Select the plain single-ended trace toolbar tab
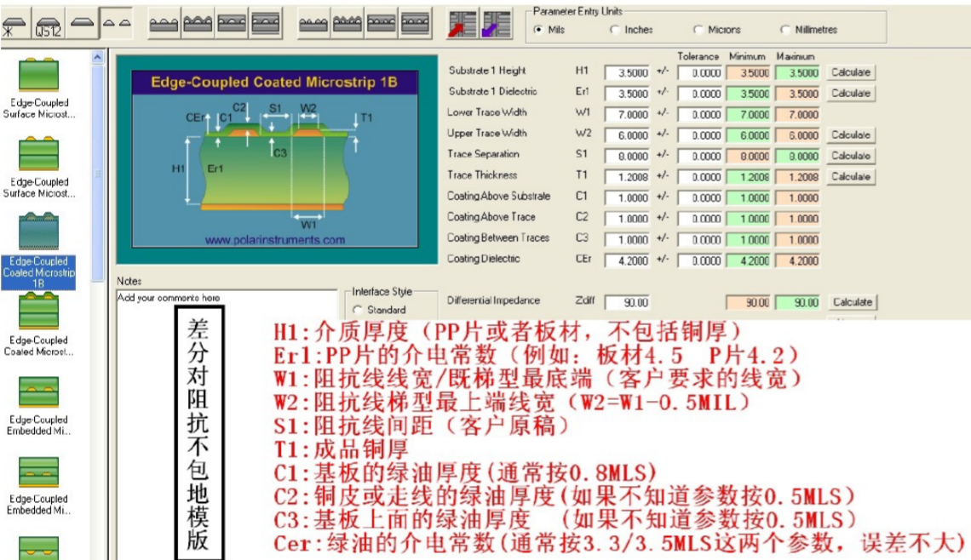This screenshot has width=971, height=560. coord(82,24)
